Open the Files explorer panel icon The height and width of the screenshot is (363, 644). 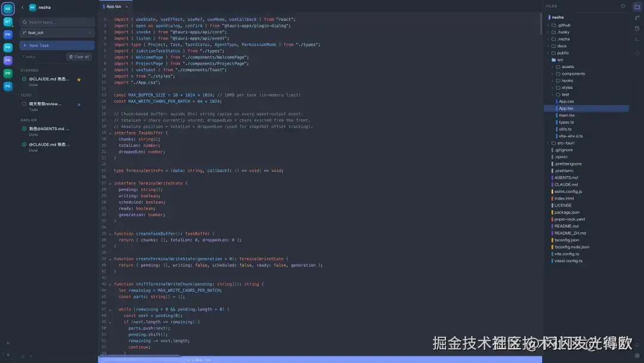click(x=637, y=7)
